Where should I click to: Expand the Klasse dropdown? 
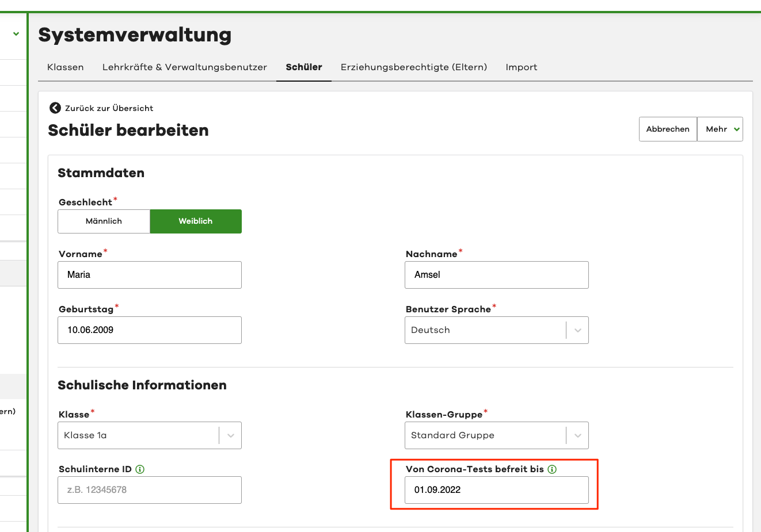pos(150,435)
